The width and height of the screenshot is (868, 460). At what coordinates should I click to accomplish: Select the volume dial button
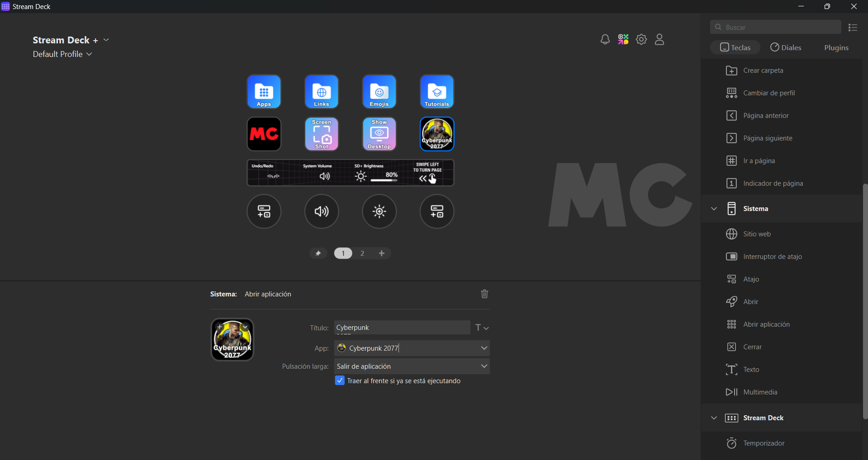[321, 211]
